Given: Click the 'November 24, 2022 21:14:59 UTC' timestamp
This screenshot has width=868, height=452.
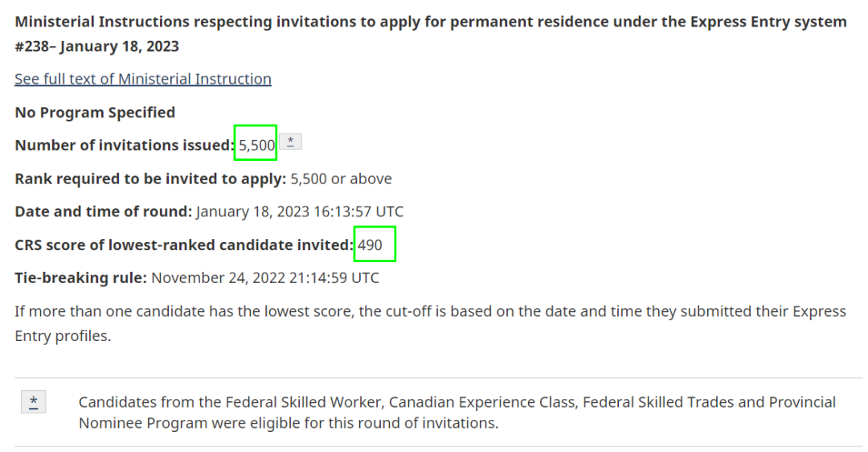Looking at the screenshot, I should (x=265, y=278).
